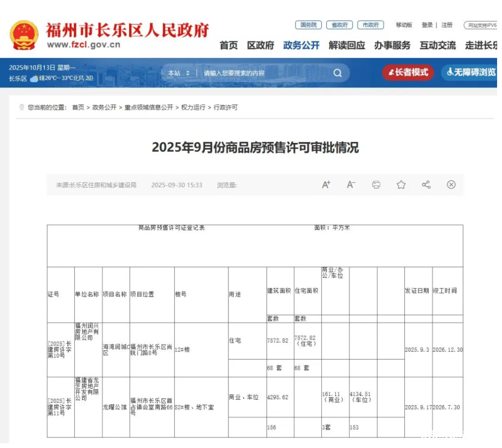Share the article via share icon
This screenshot has height=448, width=502.
[x=426, y=185]
